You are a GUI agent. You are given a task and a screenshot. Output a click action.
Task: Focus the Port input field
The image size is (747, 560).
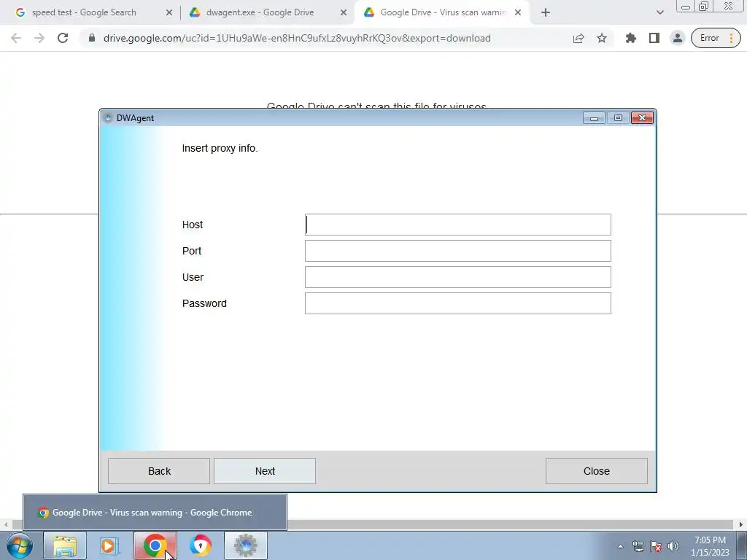click(458, 251)
